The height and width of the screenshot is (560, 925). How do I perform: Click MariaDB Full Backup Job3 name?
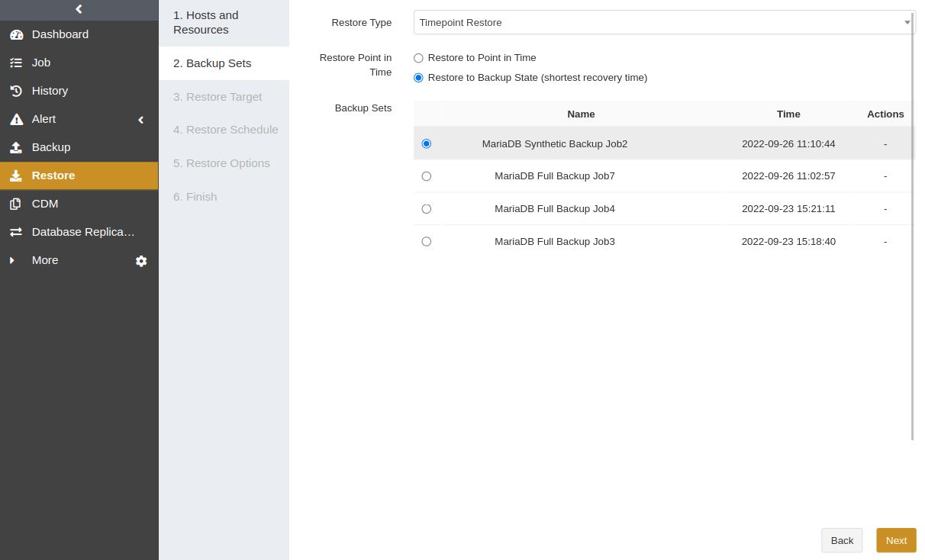(555, 242)
